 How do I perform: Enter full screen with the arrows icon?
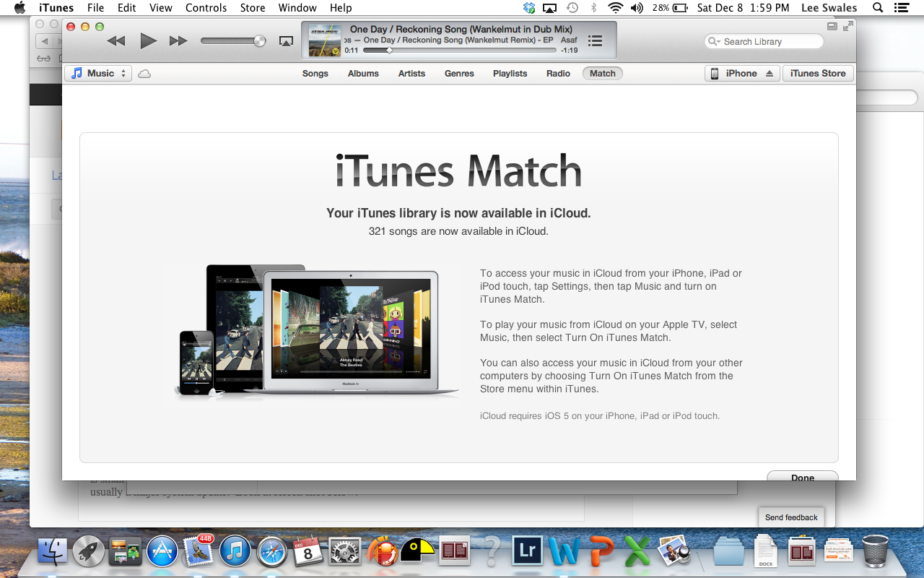click(x=847, y=27)
